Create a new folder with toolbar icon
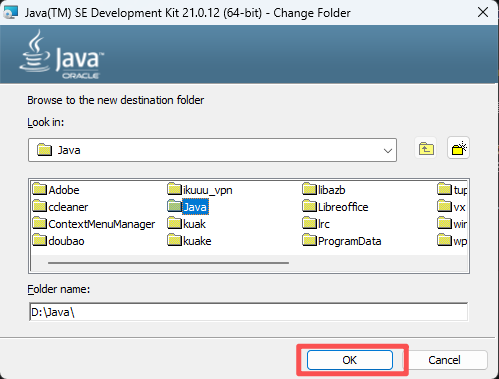The image size is (499, 379). pyautogui.click(x=458, y=148)
